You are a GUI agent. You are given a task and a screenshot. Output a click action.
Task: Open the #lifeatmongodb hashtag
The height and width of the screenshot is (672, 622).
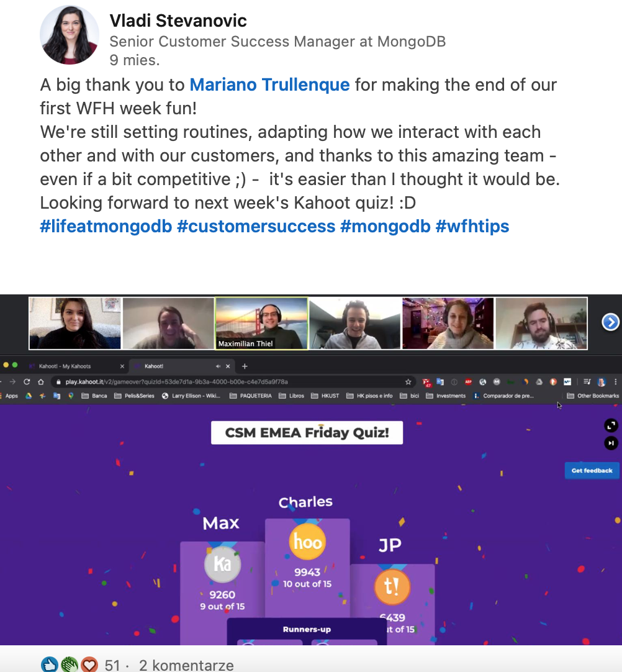(106, 226)
